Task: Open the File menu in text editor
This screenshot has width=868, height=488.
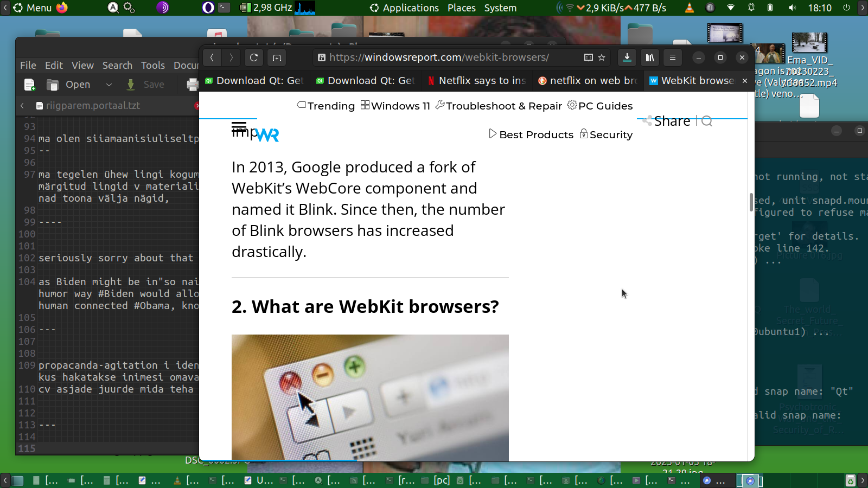Action: click(28, 65)
